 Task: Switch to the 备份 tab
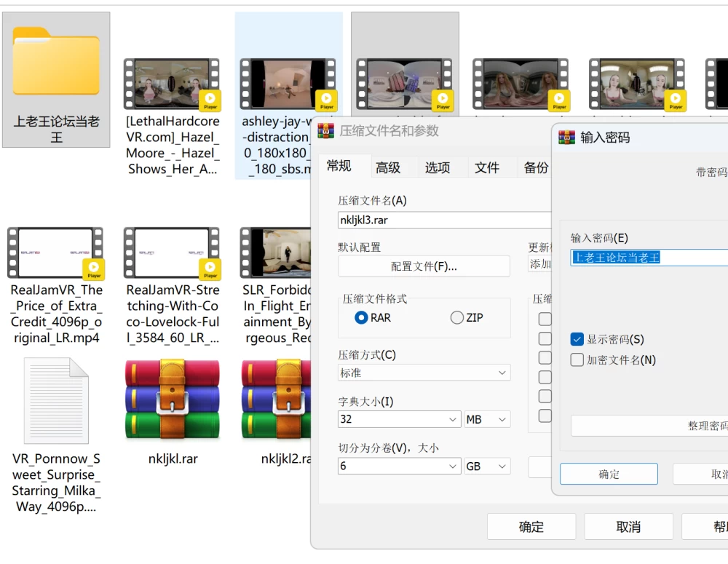click(536, 167)
